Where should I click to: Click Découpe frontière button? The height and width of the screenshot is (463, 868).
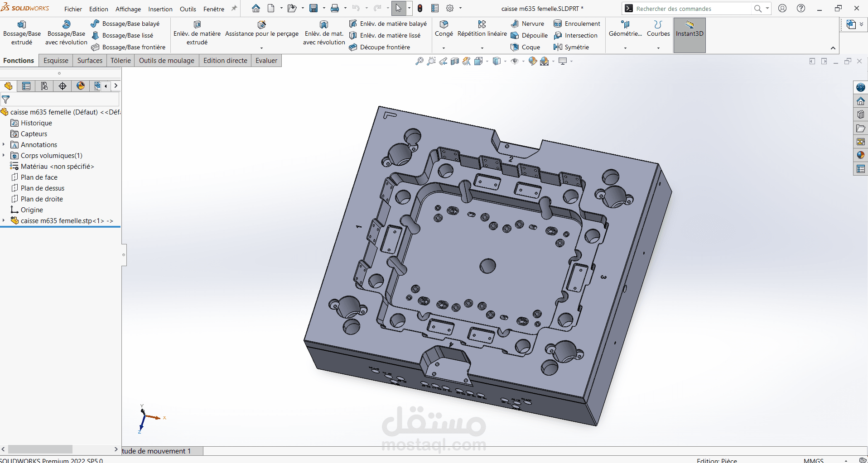[x=380, y=47]
